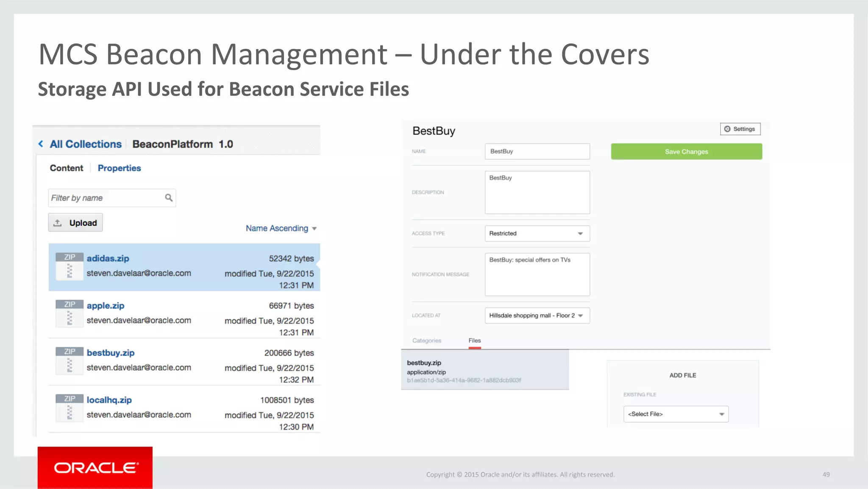
Task: Click the green Save Changes button
Action: click(x=687, y=151)
